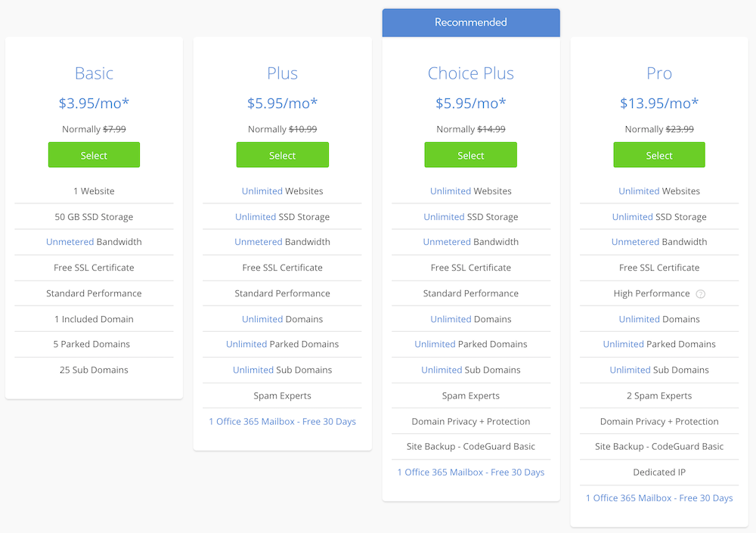
Task: Click Unlimited SSD Storage in Choice Plus
Action: click(x=471, y=216)
